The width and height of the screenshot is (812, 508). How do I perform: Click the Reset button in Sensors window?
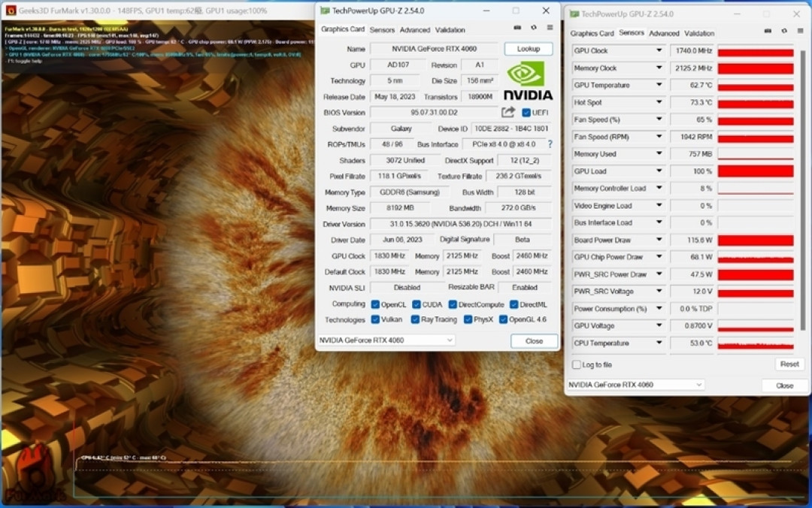click(x=789, y=364)
